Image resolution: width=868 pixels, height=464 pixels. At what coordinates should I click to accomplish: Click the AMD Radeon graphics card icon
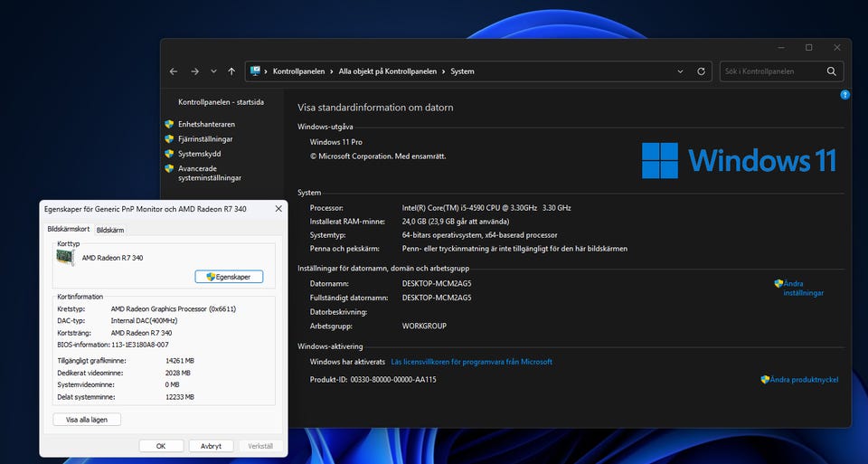[65, 258]
